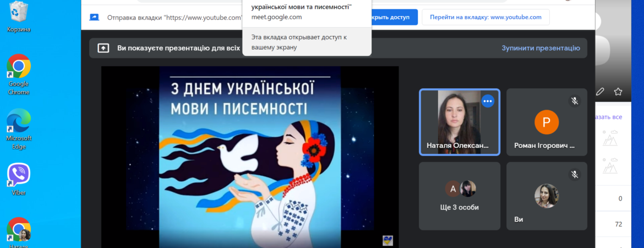Click the first mountain image placeholder in background window
The image size is (644, 248).
[x=610, y=138]
